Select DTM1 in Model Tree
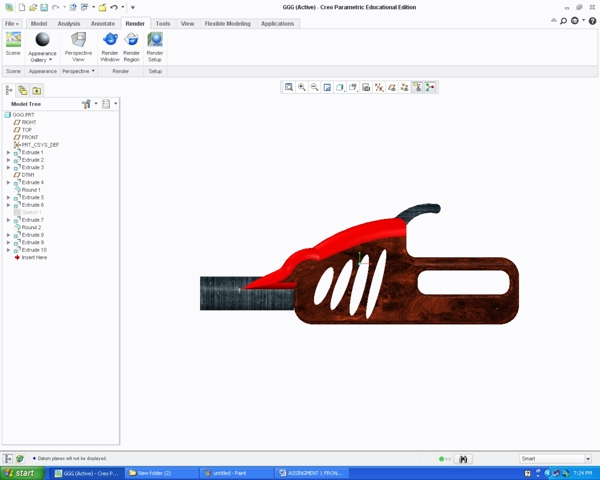Image resolution: width=600 pixels, height=480 pixels. coord(24,175)
